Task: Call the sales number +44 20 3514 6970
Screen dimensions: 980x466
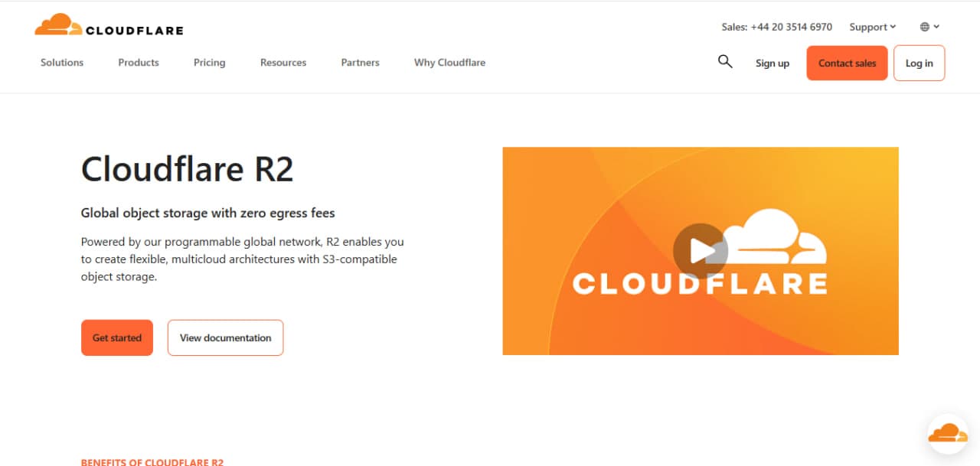Action: [x=776, y=27]
